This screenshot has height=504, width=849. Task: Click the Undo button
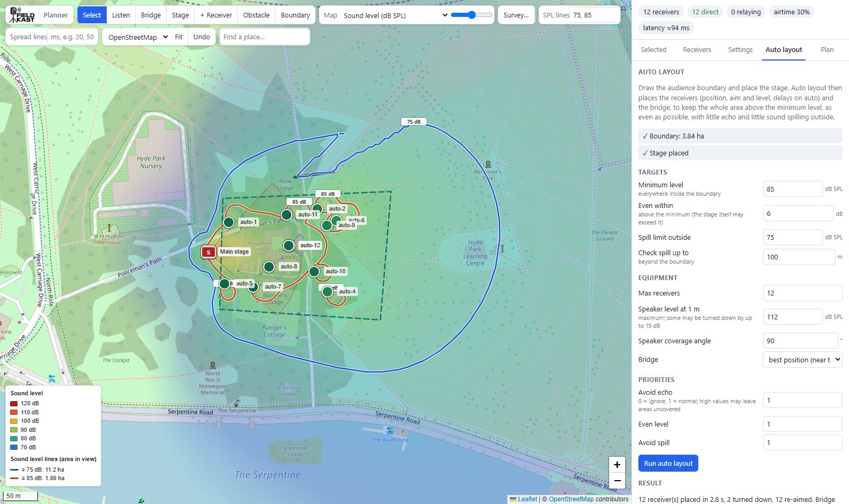(202, 37)
